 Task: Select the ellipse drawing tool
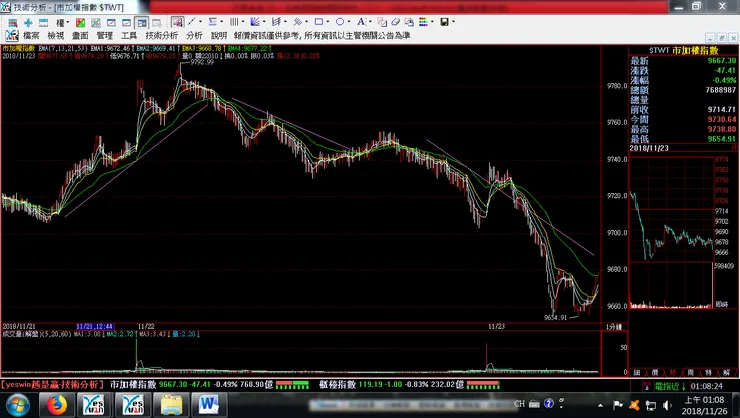(x=340, y=22)
